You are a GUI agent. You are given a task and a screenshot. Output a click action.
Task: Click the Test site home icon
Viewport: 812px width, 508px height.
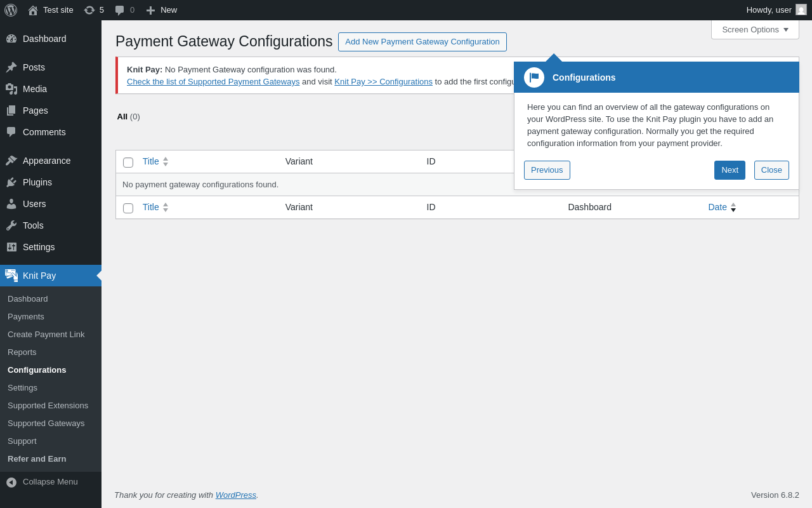(x=33, y=10)
